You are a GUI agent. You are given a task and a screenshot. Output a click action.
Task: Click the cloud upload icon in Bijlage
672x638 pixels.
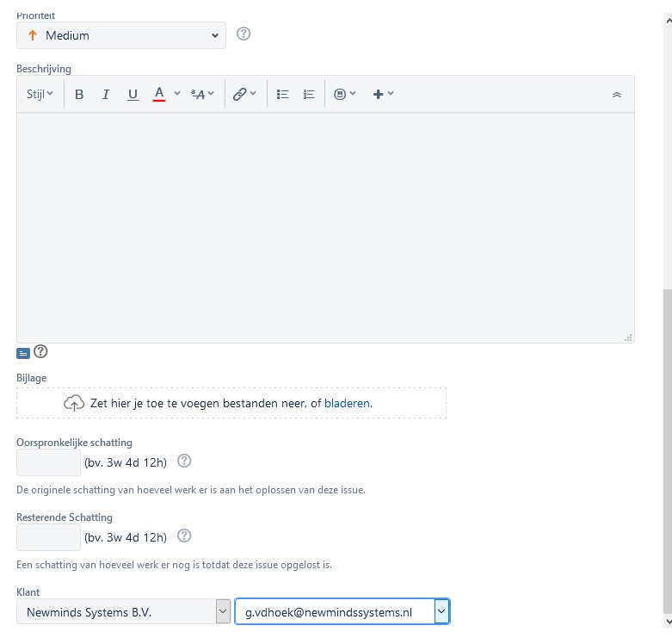click(74, 403)
